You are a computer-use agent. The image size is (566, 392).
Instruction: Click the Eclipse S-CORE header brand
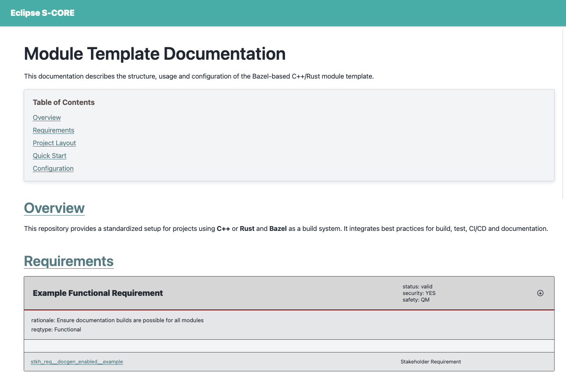43,13
